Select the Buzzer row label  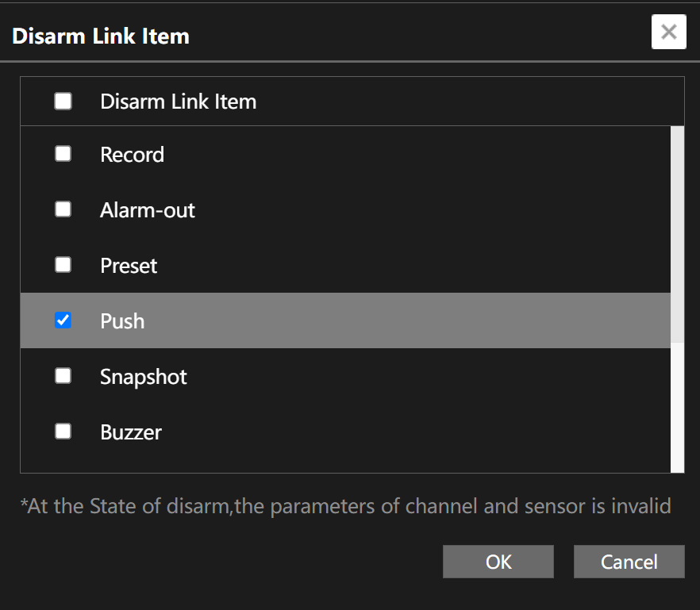tap(131, 432)
